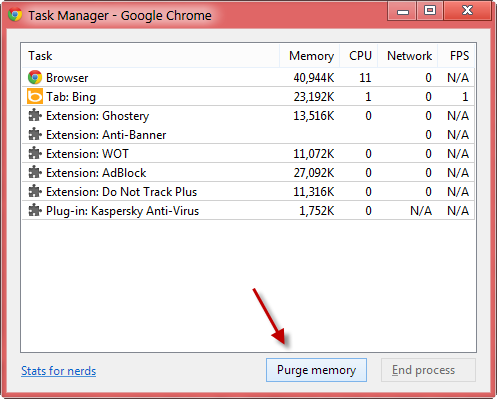Select the Tab: Bing row

[248, 97]
